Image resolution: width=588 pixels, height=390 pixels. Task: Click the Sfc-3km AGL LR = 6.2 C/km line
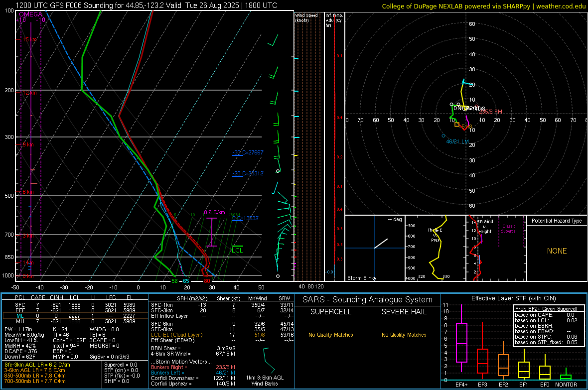(37, 365)
